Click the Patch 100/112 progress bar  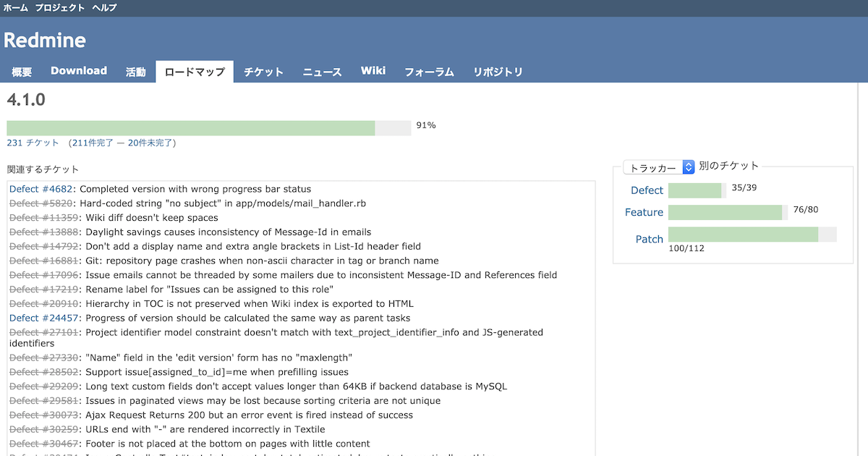click(752, 235)
